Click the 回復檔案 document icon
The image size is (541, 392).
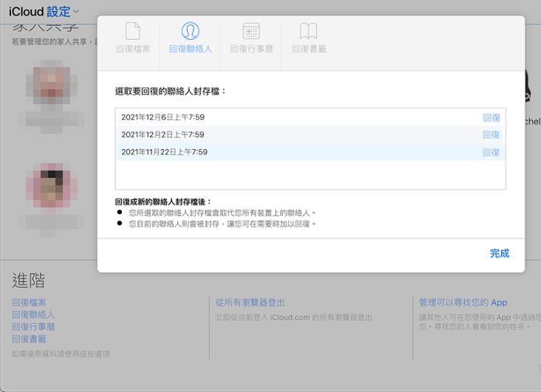(x=133, y=31)
